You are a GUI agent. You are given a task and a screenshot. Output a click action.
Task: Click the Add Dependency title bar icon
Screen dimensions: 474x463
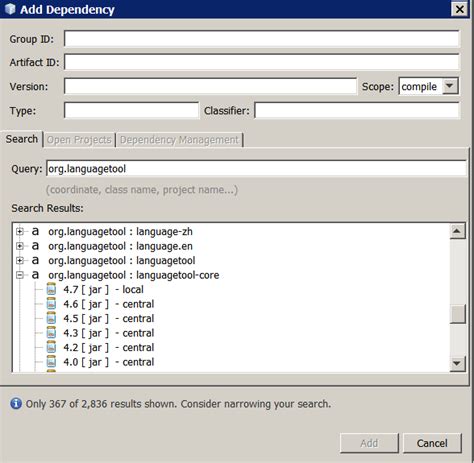coord(10,9)
